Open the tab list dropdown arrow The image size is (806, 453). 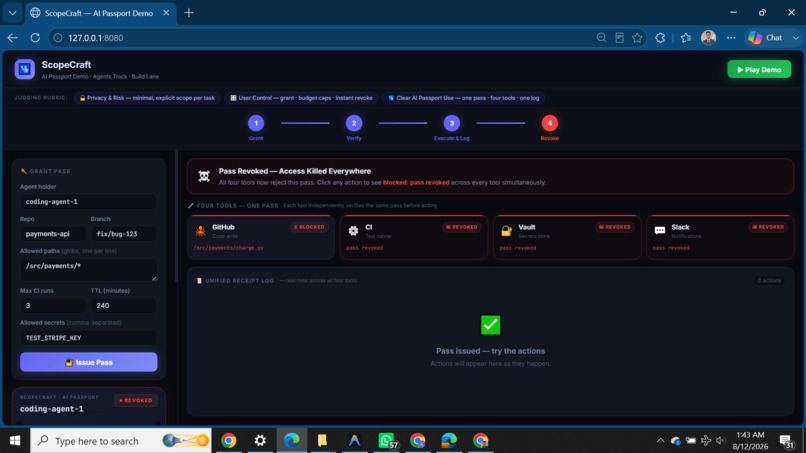point(12,13)
